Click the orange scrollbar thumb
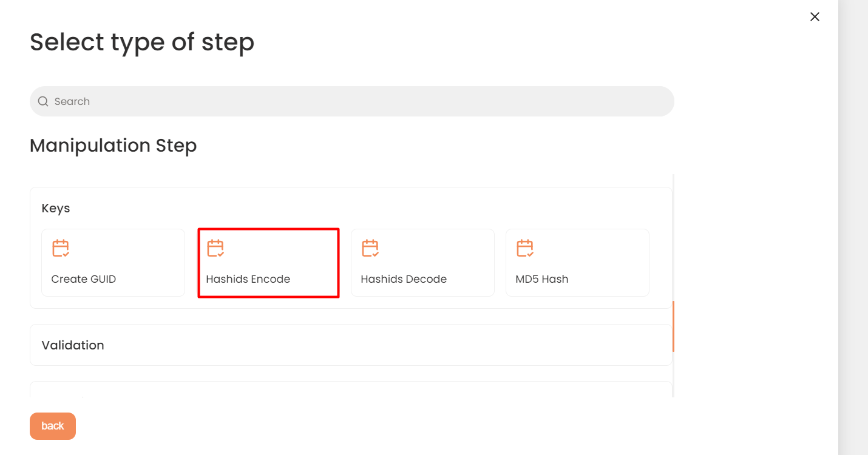 (x=673, y=326)
